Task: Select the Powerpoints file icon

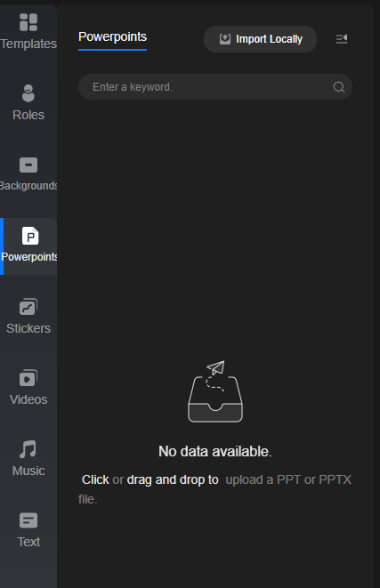Action: [x=30, y=236]
